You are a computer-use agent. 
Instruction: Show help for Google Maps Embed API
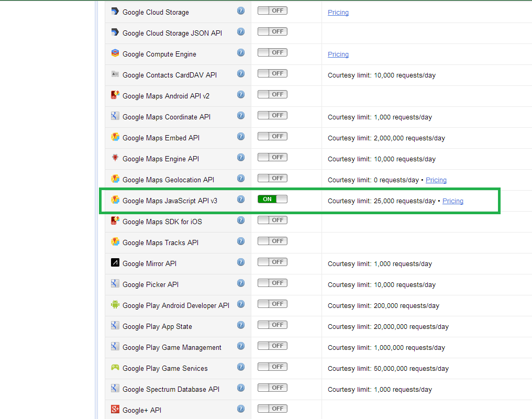click(241, 136)
